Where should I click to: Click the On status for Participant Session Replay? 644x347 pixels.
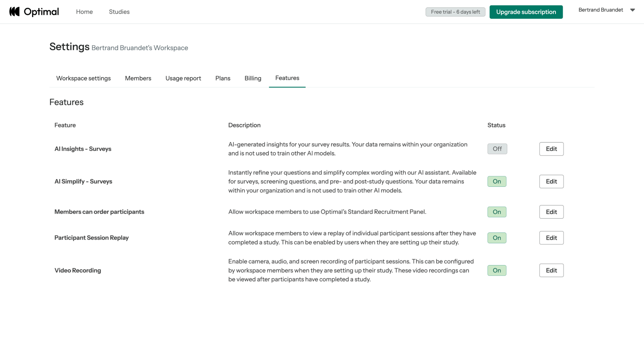[497, 238]
